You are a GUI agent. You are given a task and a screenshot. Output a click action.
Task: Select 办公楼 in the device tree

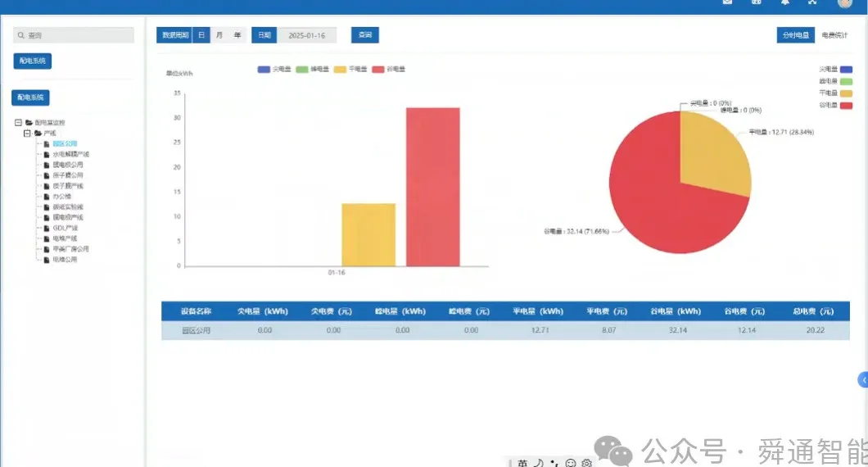(61, 196)
